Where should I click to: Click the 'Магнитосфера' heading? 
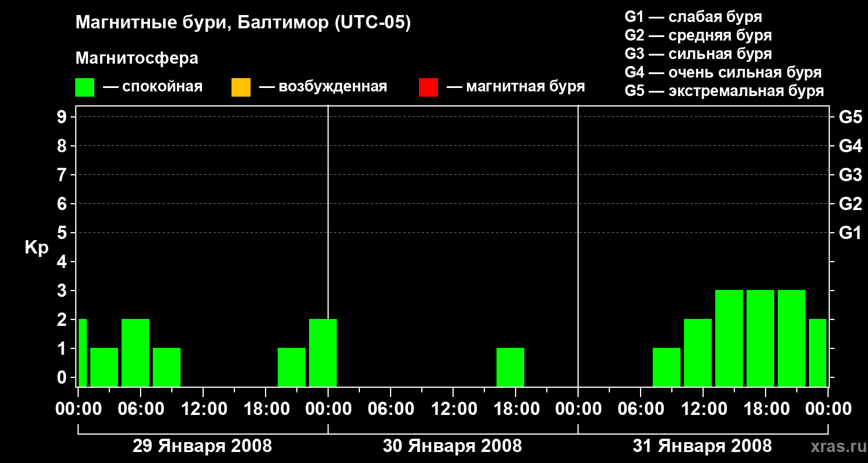click(x=137, y=58)
